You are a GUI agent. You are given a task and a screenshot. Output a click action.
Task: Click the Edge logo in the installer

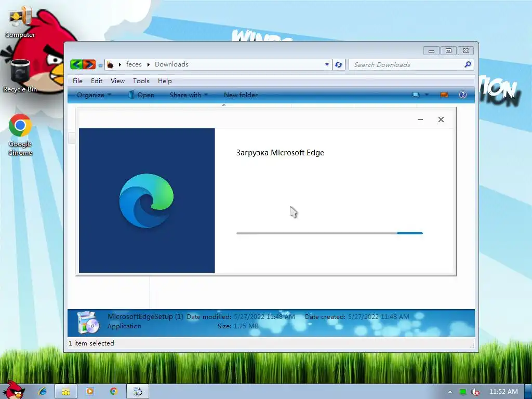coord(146,201)
